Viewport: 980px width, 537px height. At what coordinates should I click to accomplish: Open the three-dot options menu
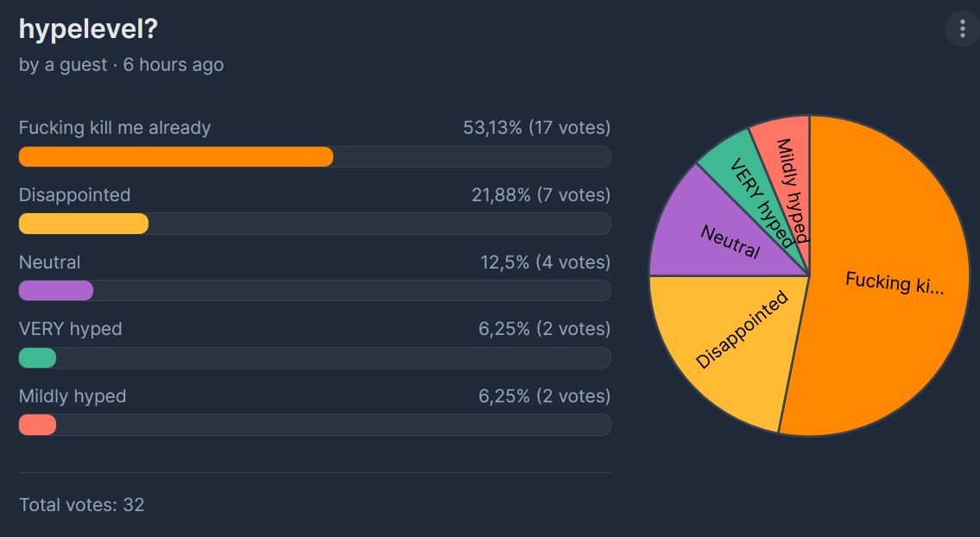(963, 28)
